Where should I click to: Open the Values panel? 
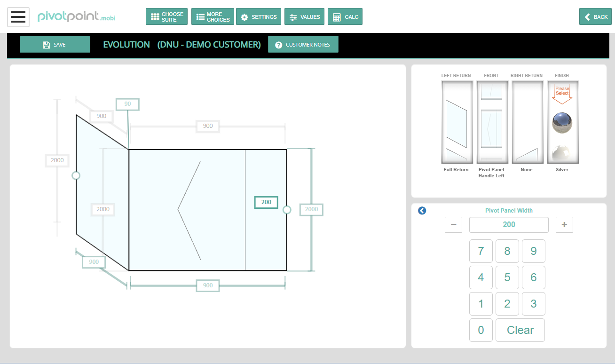(x=304, y=16)
